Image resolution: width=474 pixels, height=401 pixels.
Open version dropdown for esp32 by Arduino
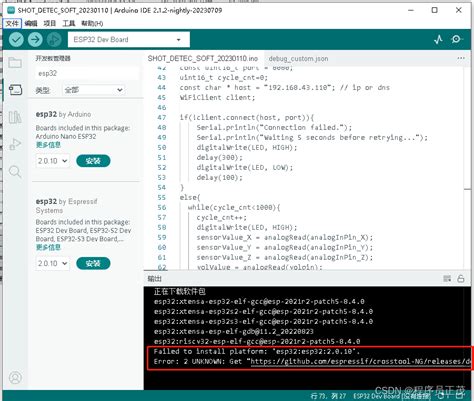(53, 161)
